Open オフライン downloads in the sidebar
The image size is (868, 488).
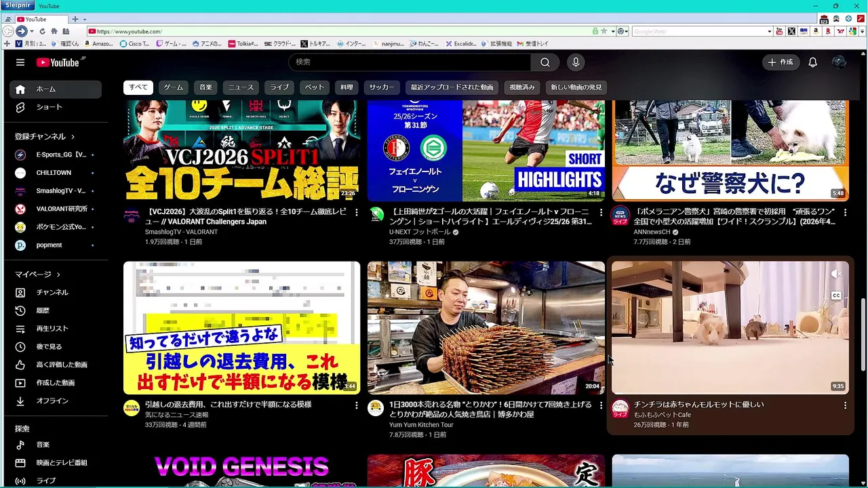[56, 401]
